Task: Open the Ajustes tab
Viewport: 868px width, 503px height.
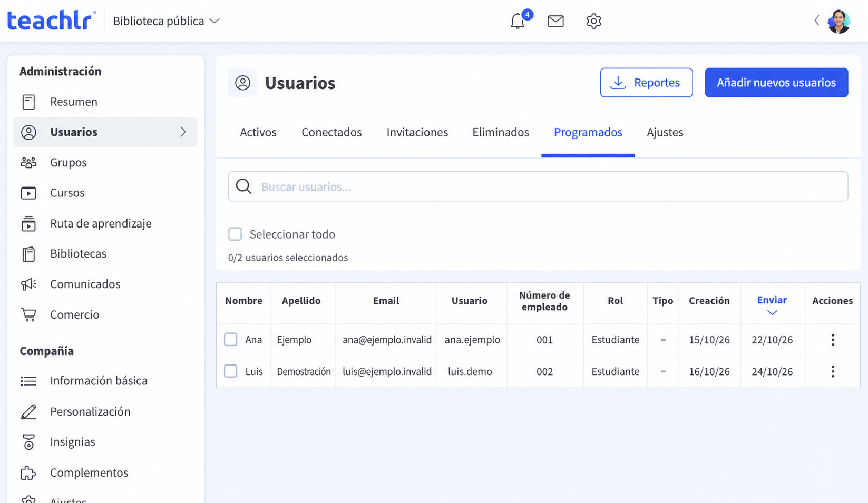Action: click(x=665, y=132)
